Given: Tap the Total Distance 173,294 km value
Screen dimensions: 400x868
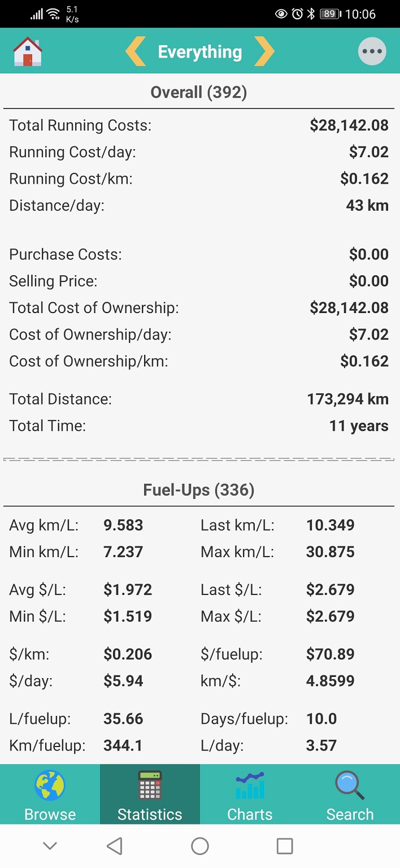Looking at the screenshot, I should coord(347,400).
